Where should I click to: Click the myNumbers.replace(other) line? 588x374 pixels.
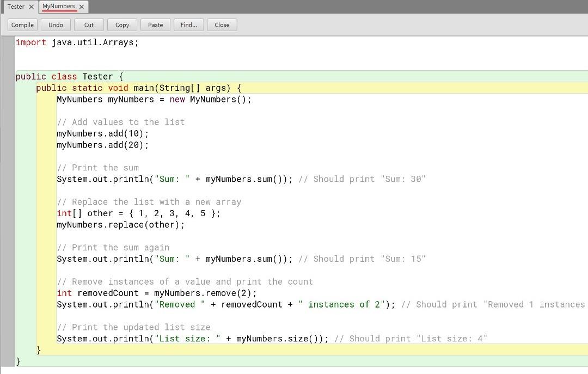(x=120, y=224)
